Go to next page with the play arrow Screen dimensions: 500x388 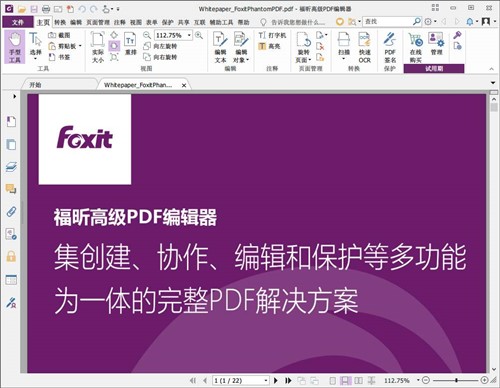276,380
